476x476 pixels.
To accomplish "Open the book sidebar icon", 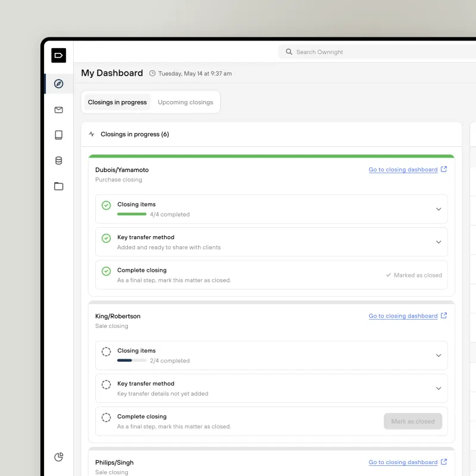I will pos(58,135).
